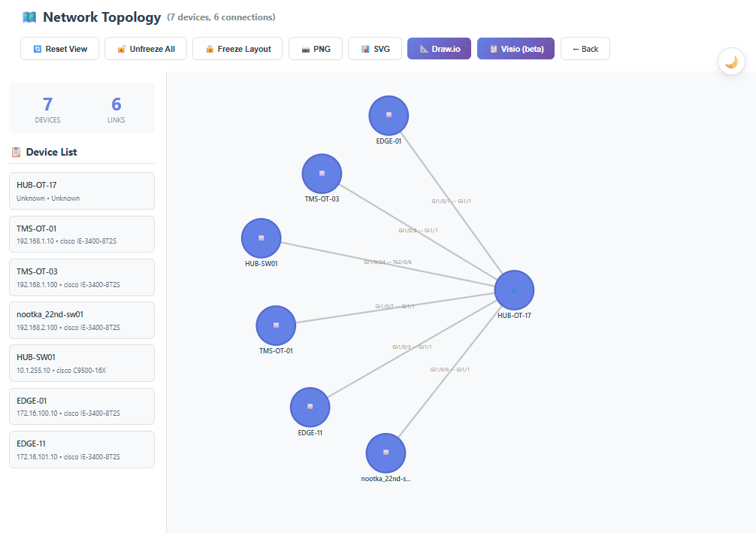Export the topology as SVG
Image resolution: width=756 pixels, height=533 pixels.
[375, 49]
